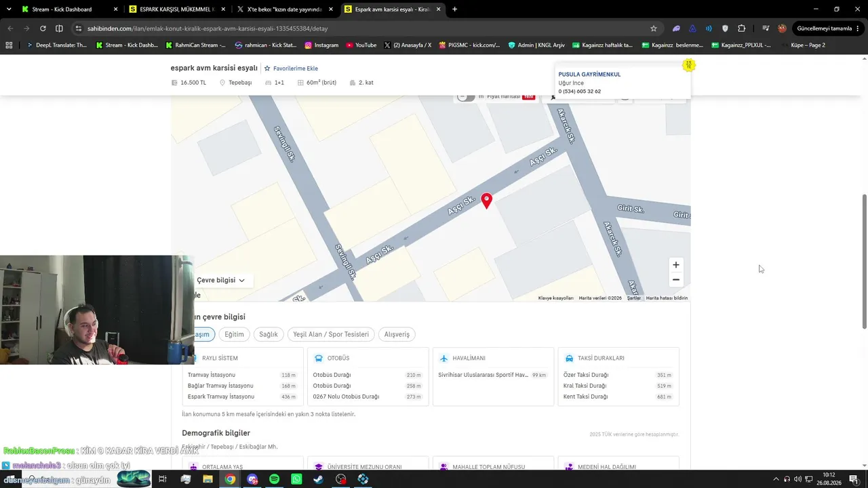
Task: Open the YouTube bookmark
Action: [361, 45]
